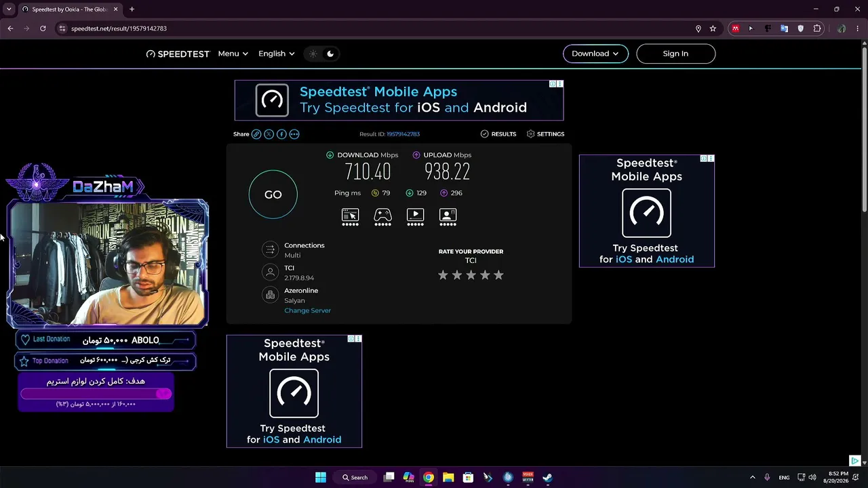Screen dimensions: 868x488
Task: Click the Connections mode icon
Action: (270, 249)
